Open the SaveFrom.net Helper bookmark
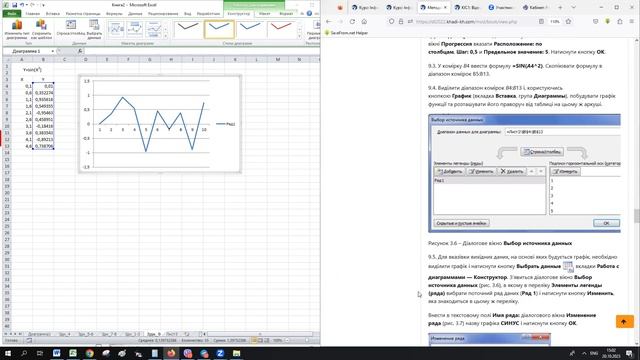Screen dimensions: 640x360 (347, 33)
